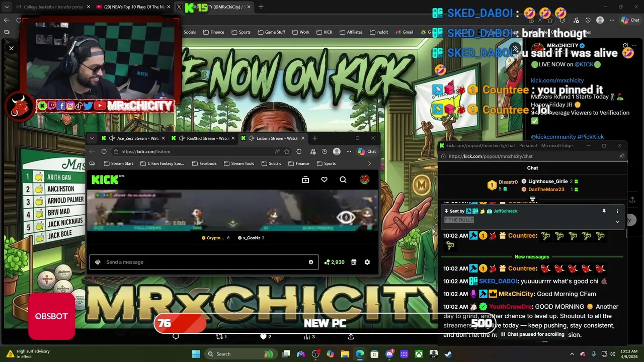Open SKED_DABOI username in popout chat
The image size is (644, 362).
click(x=498, y=281)
